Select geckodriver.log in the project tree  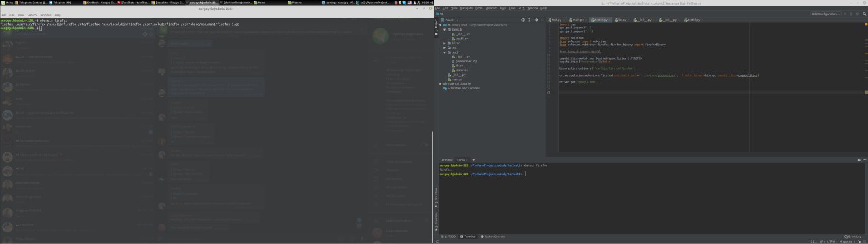coord(465,61)
